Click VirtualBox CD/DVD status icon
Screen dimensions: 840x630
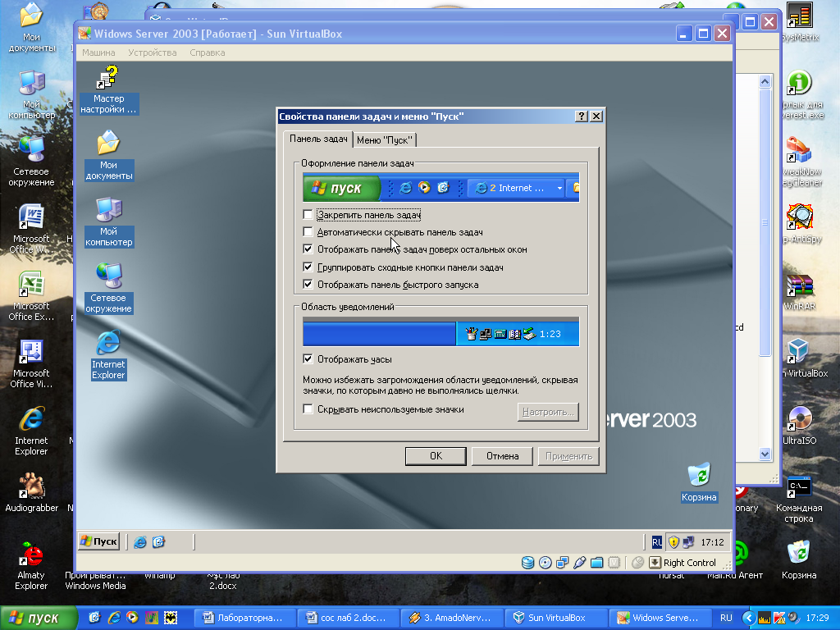[545, 563]
